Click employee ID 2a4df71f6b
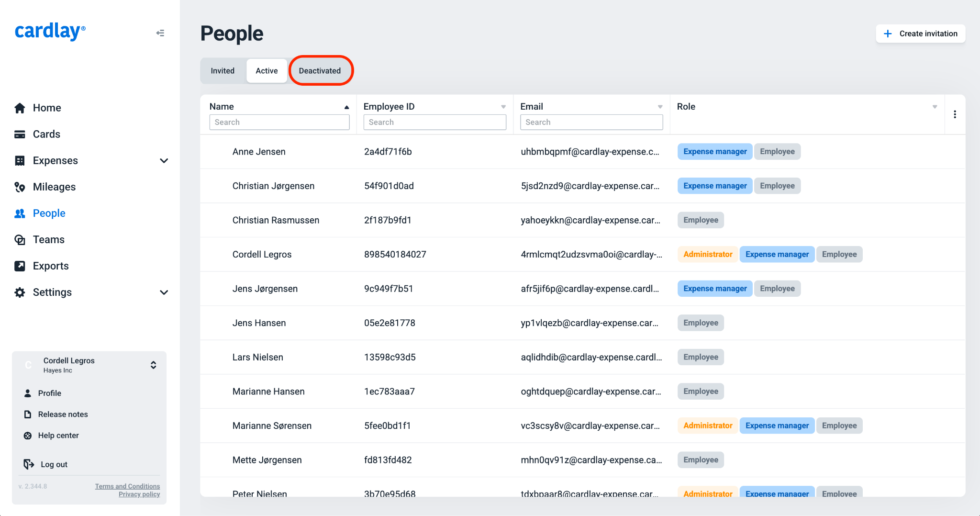The width and height of the screenshot is (980, 516). click(x=388, y=152)
